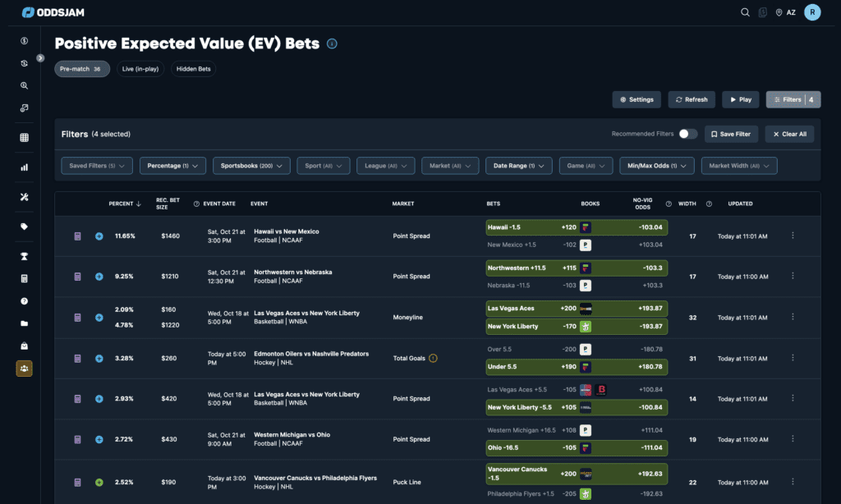Expand the Date Range filter dropdown
841x504 pixels.
pos(519,166)
